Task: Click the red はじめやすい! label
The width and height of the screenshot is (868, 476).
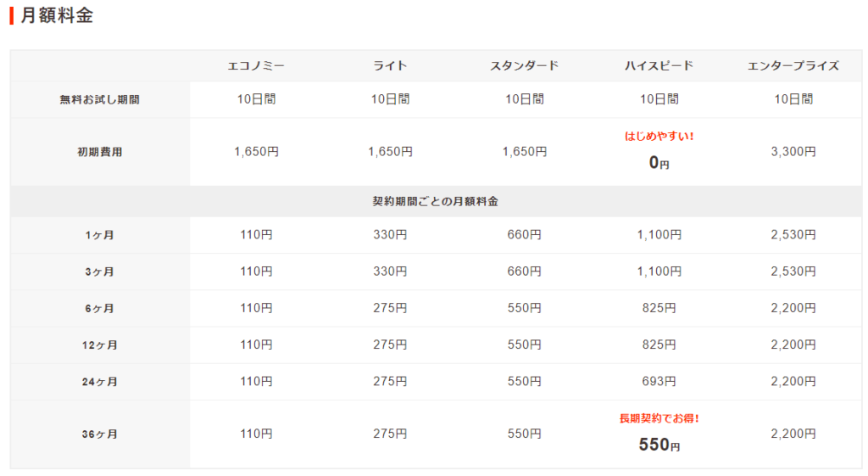Action: [659, 137]
